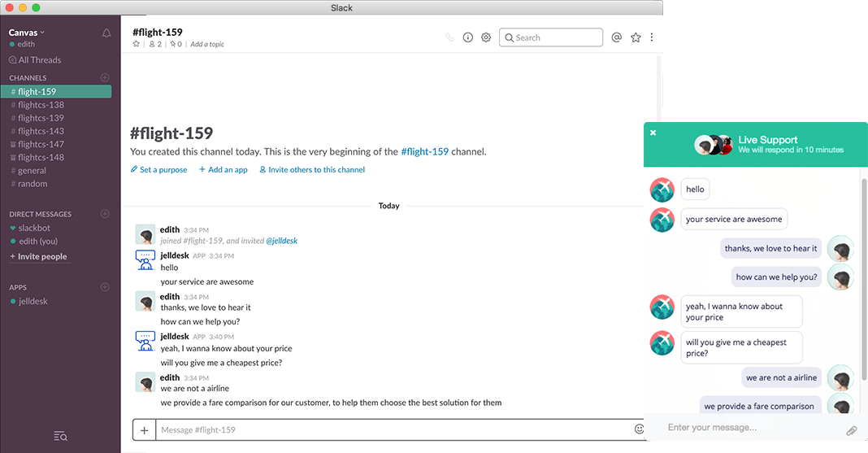Image resolution: width=868 pixels, height=453 pixels.
Task: Open the quick switcher icon at sidebar bottom
Action: point(60,437)
